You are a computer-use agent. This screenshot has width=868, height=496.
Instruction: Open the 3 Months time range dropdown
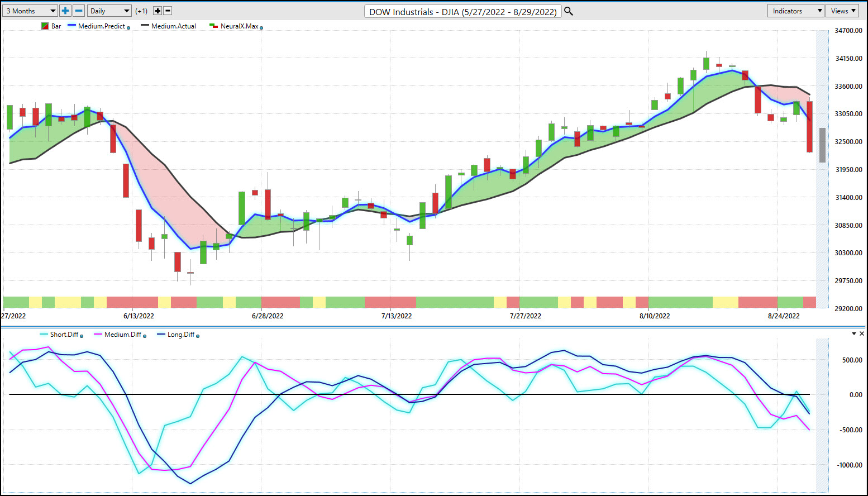[30, 11]
